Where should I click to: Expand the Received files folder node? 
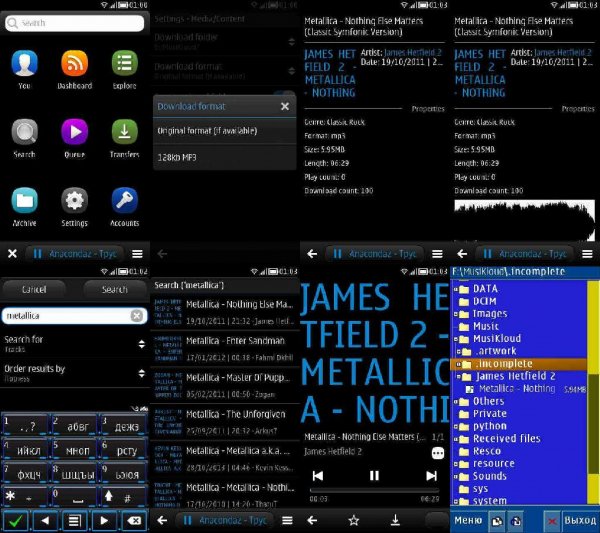point(456,439)
